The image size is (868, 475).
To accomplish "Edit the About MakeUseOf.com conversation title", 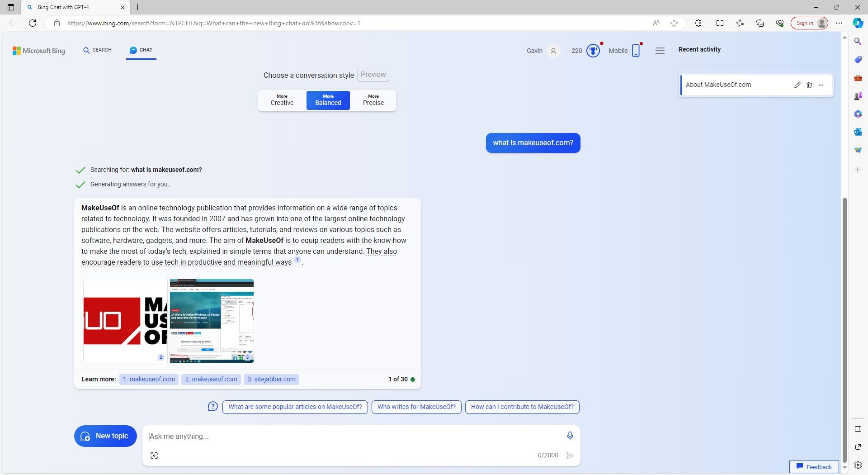I will [x=797, y=85].
